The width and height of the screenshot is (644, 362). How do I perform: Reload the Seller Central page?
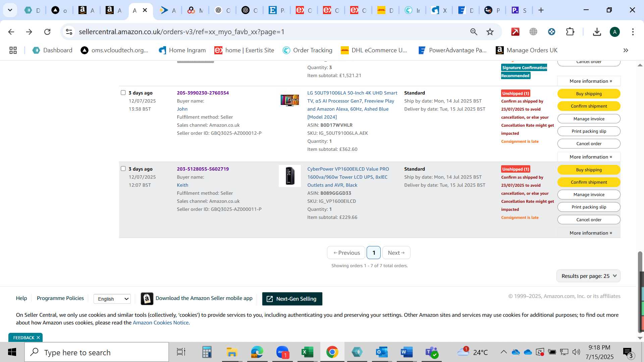[47, 32]
